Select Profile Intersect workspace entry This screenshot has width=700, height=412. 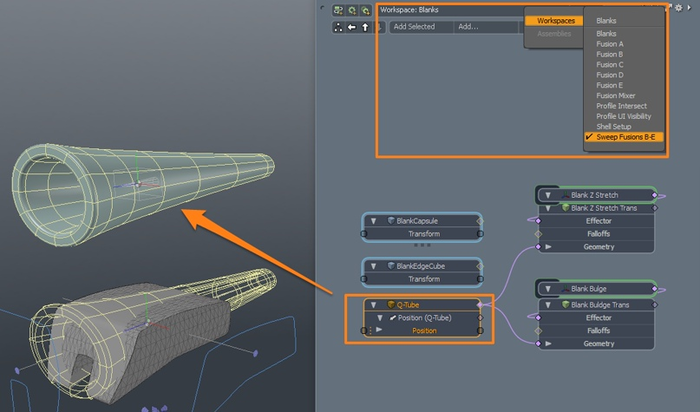tap(621, 106)
